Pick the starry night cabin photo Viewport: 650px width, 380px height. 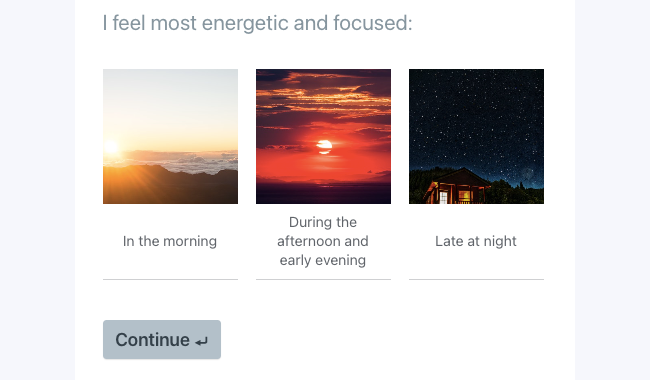(x=476, y=136)
